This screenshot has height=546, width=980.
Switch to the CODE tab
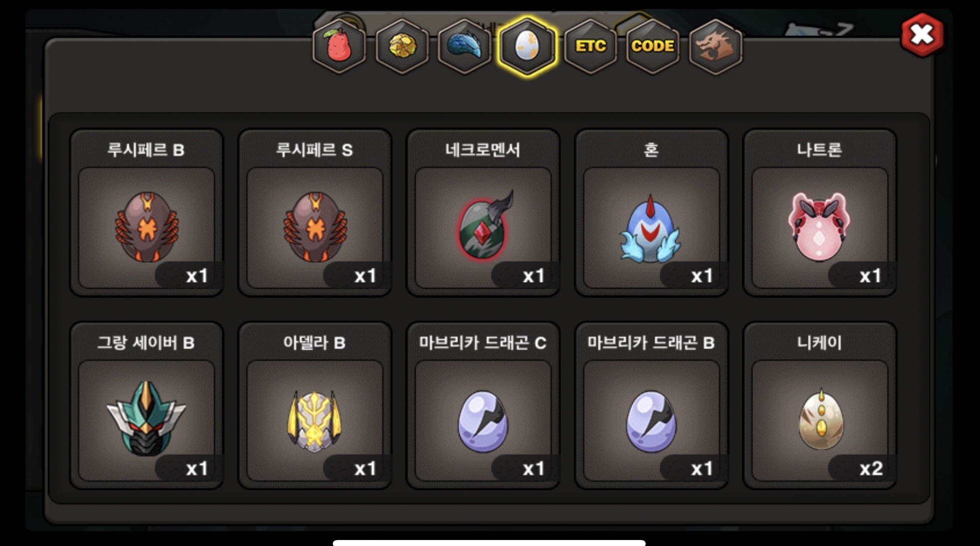click(x=653, y=46)
